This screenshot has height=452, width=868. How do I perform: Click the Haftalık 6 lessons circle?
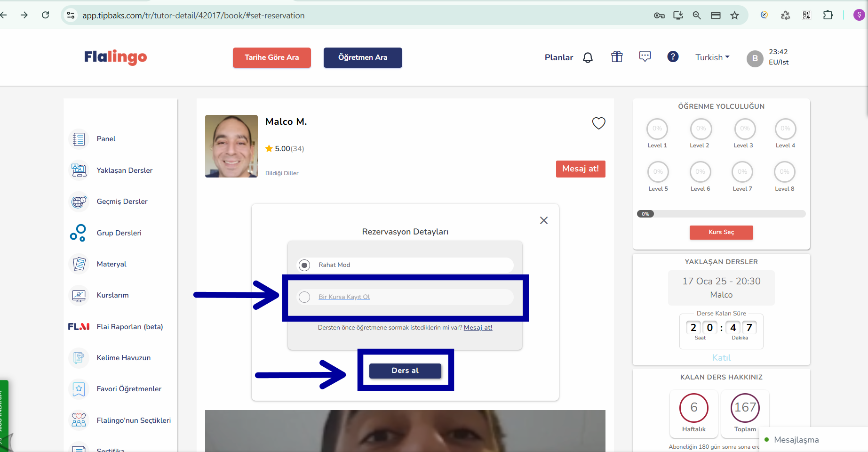coord(694,408)
